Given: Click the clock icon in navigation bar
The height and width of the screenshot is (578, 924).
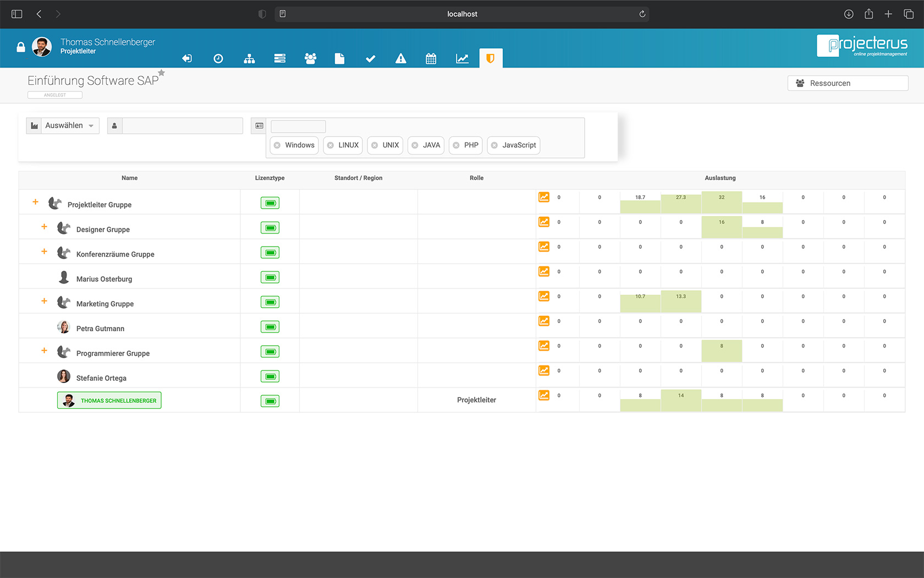Looking at the screenshot, I should pyautogui.click(x=218, y=58).
